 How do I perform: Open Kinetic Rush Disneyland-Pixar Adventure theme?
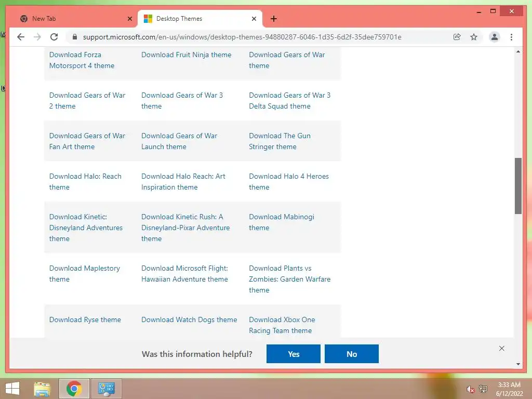click(185, 228)
